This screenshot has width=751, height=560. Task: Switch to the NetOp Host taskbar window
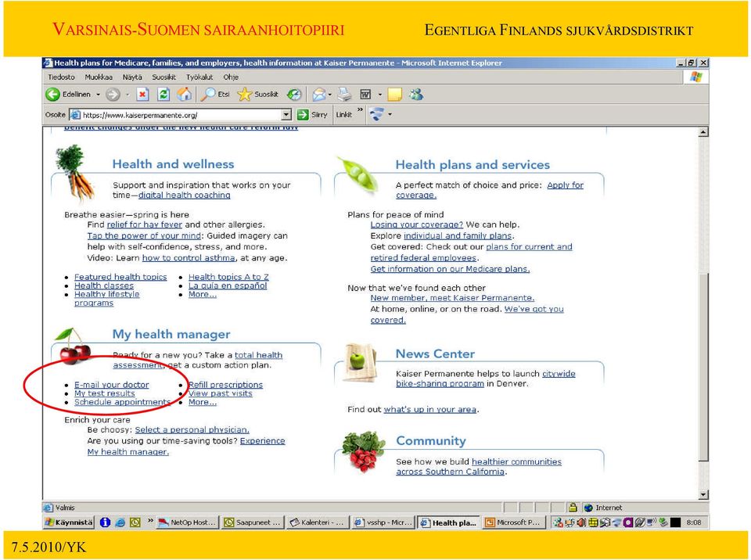tap(187, 522)
